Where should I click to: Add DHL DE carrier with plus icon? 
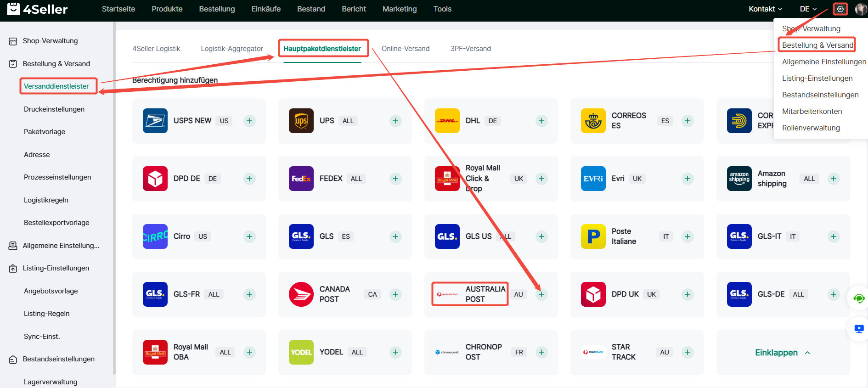pos(541,121)
